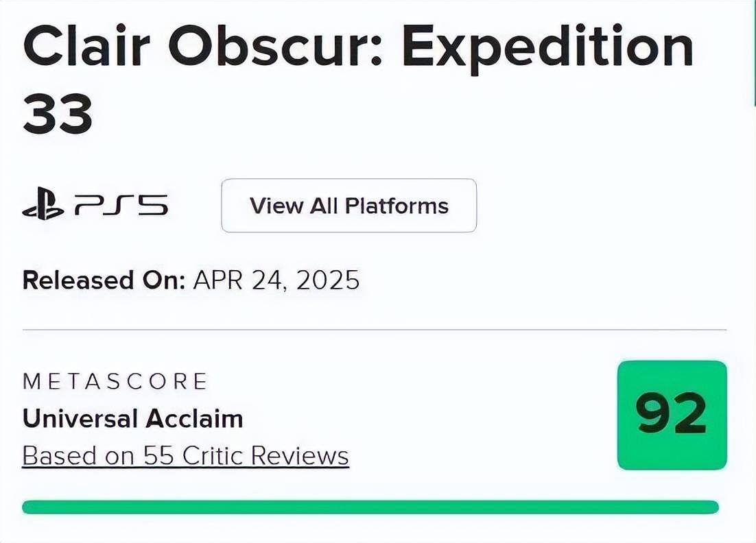Click the word Platforms inside the button

pos(397,206)
